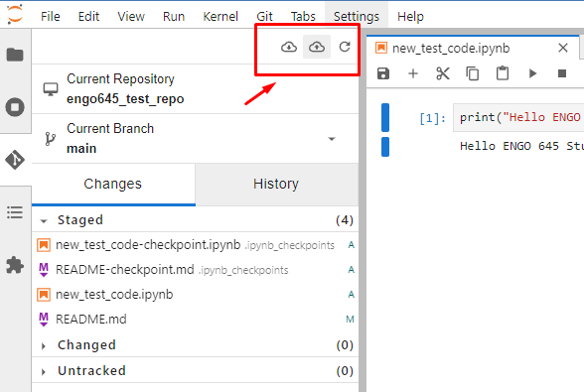The height and width of the screenshot is (392, 584).
Task: Click the [1]: cell execution prompt
Action: tap(432, 118)
